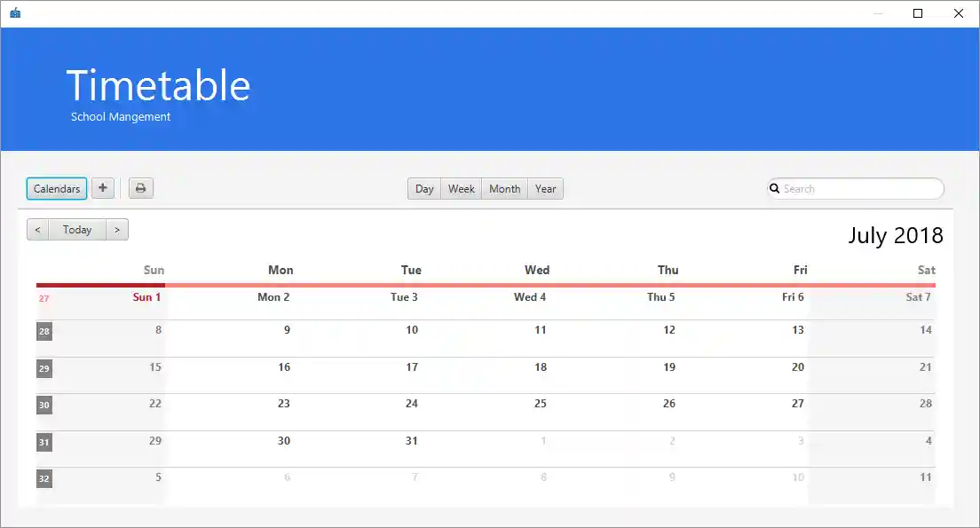
Task: Select week number 29 badge
Action: click(44, 369)
